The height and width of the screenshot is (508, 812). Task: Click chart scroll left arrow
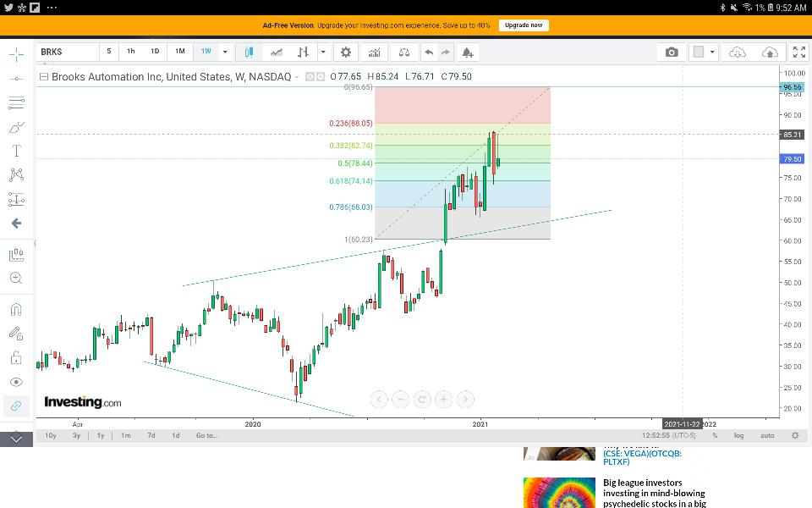tap(379, 399)
